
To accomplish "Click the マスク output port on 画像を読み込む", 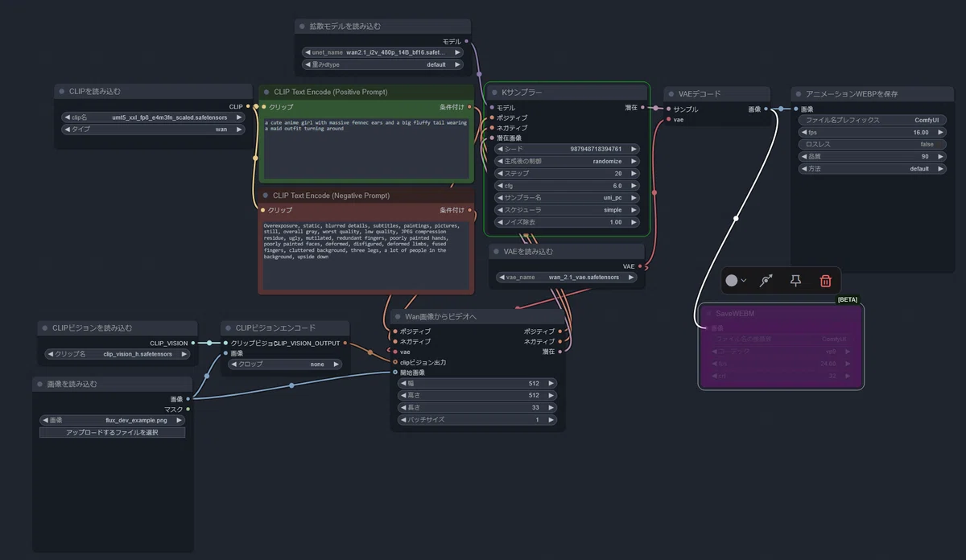I will click(188, 409).
